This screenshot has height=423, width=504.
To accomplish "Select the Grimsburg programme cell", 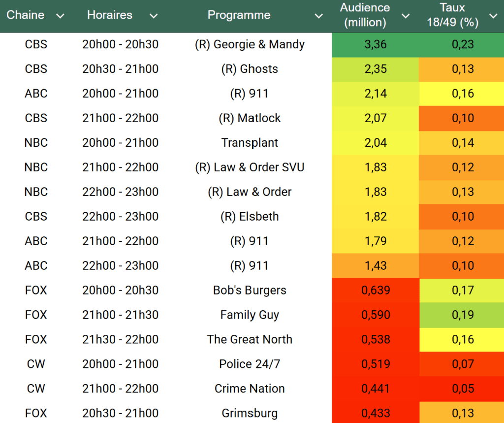I will (250, 413).
